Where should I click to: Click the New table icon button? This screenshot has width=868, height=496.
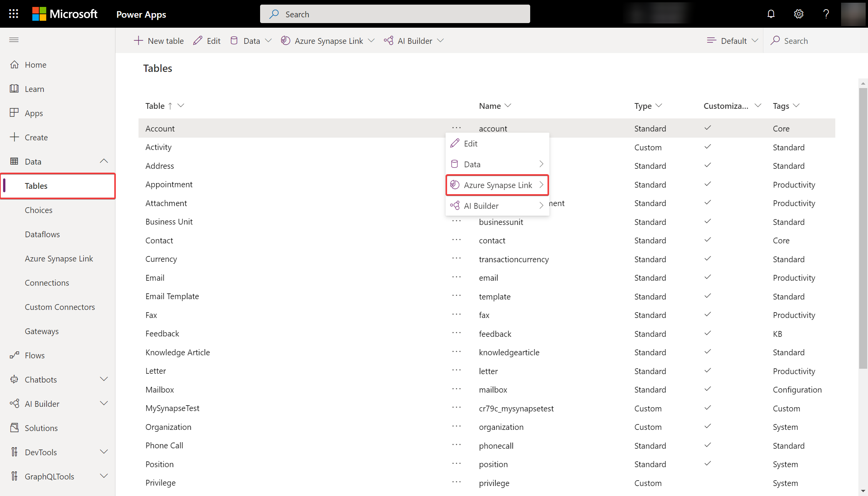[x=138, y=40]
